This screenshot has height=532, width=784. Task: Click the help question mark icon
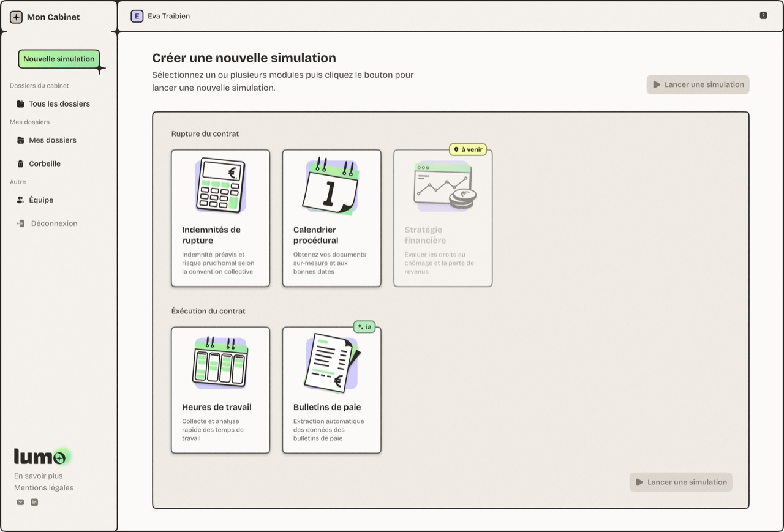[763, 15]
